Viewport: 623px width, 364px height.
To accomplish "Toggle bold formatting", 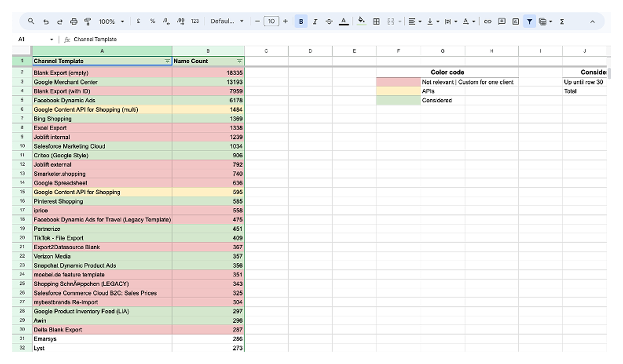I will [301, 22].
